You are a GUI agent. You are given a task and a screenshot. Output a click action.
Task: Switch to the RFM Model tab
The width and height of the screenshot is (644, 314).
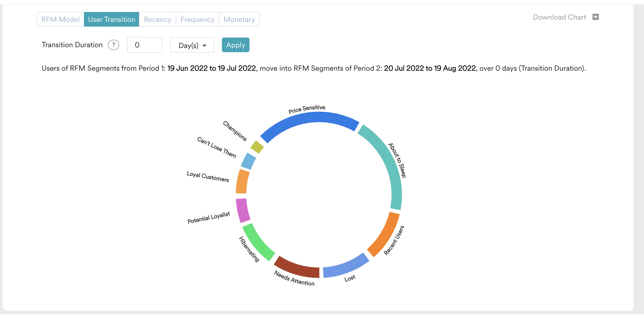pos(60,19)
